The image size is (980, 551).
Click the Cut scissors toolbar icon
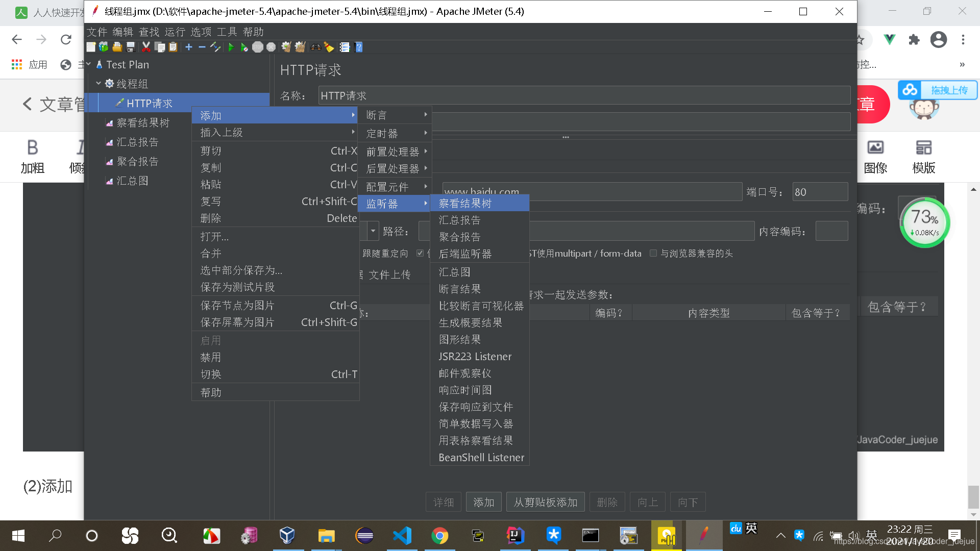pos(146,47)
